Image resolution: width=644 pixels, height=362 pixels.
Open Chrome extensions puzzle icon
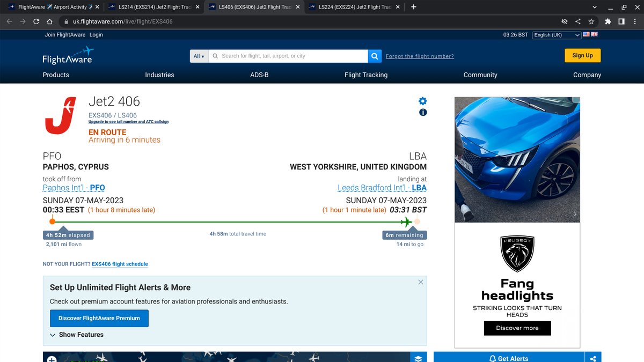(x=608, y=21)
